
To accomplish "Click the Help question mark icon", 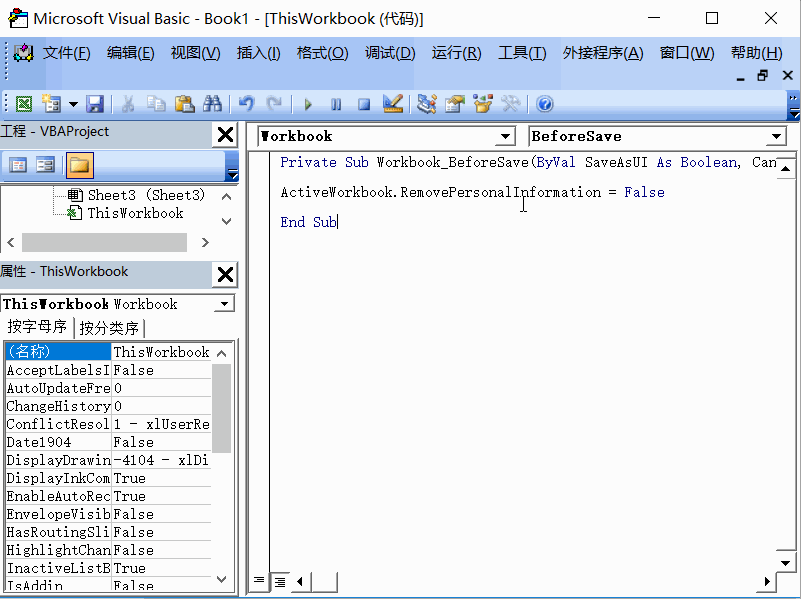I will 545,104.
